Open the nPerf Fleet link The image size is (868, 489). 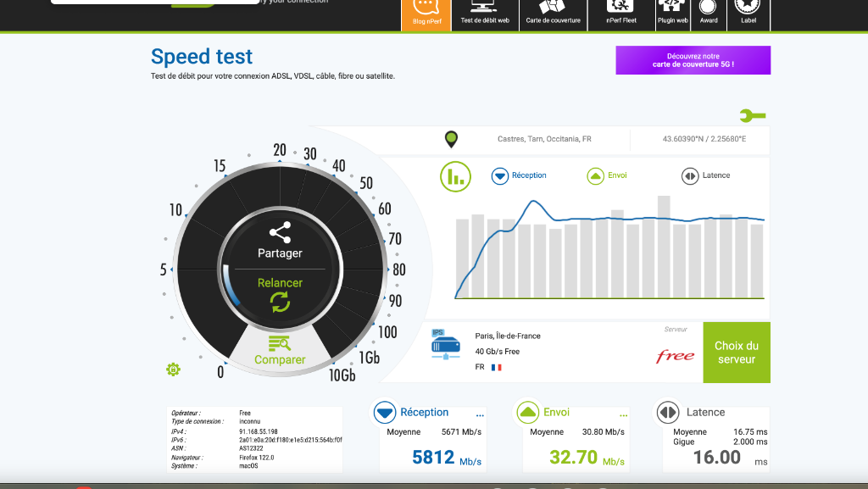click(x=621, y=14)
